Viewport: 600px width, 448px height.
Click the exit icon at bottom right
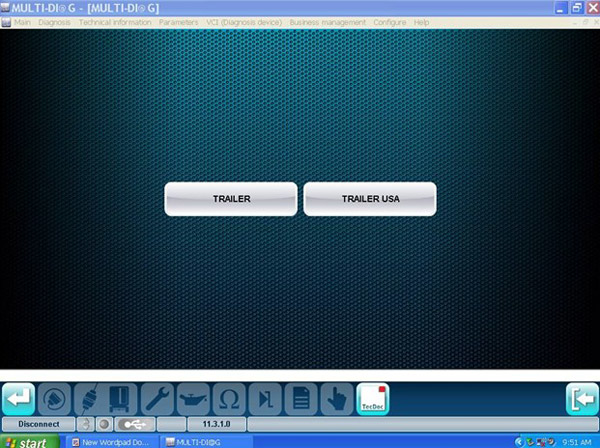(582, 399)
